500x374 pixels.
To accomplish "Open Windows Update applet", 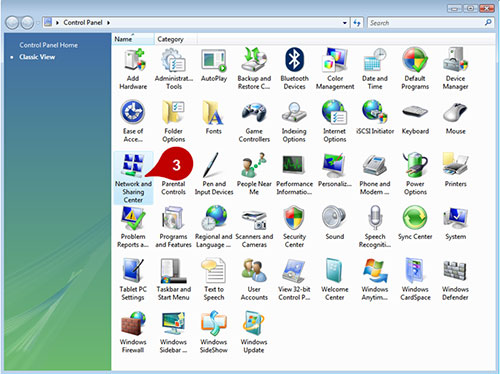I will click(x=254, y=332).
